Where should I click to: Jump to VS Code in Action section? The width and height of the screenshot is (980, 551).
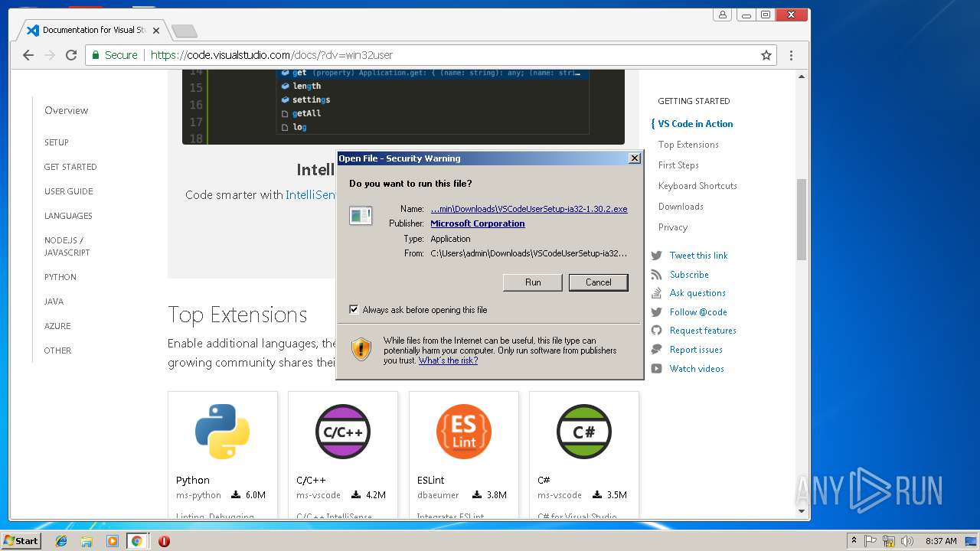(695, 124)
